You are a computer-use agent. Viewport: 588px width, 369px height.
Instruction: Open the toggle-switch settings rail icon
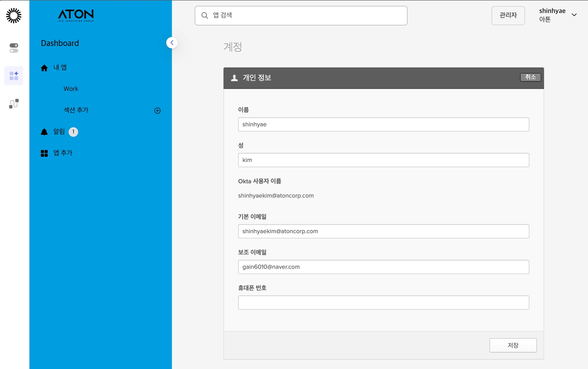14,48
